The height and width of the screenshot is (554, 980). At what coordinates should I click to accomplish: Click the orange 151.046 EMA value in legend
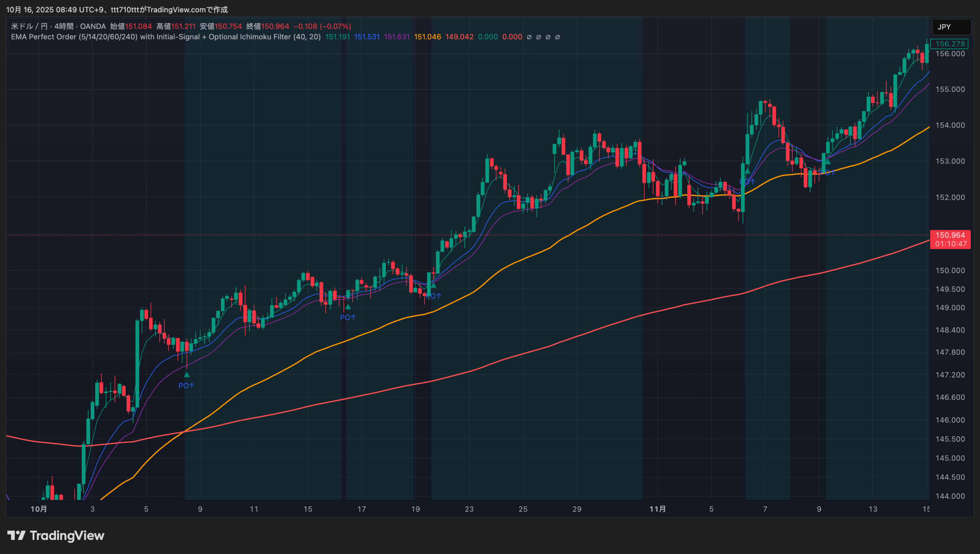(x=427, y=37)
